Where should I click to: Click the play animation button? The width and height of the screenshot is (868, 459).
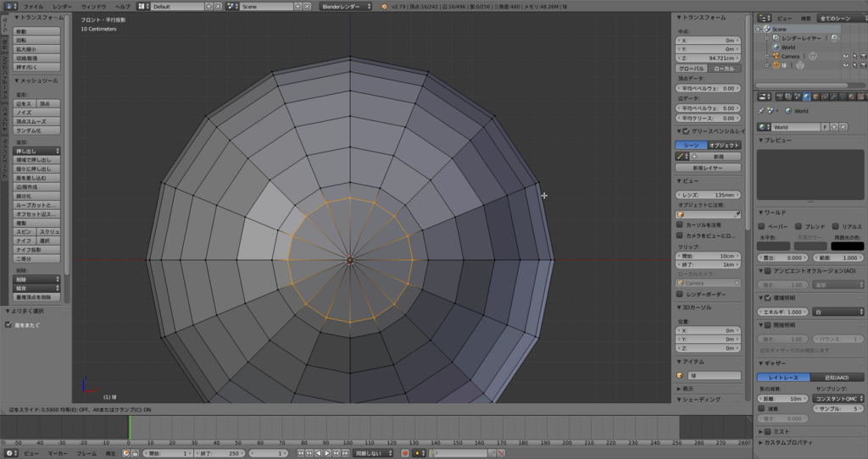(327, 454)
